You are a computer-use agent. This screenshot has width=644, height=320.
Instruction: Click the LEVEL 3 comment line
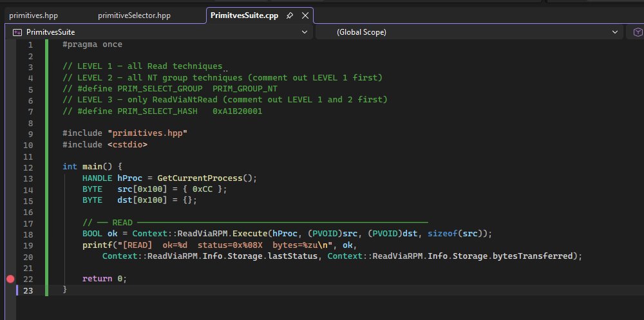(x=225, y=100)
